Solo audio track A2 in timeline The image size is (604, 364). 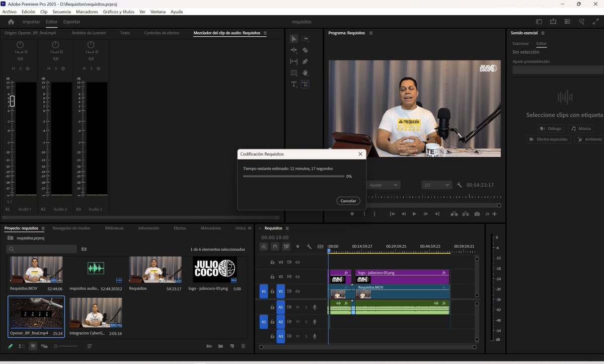[x=305, y=322]
